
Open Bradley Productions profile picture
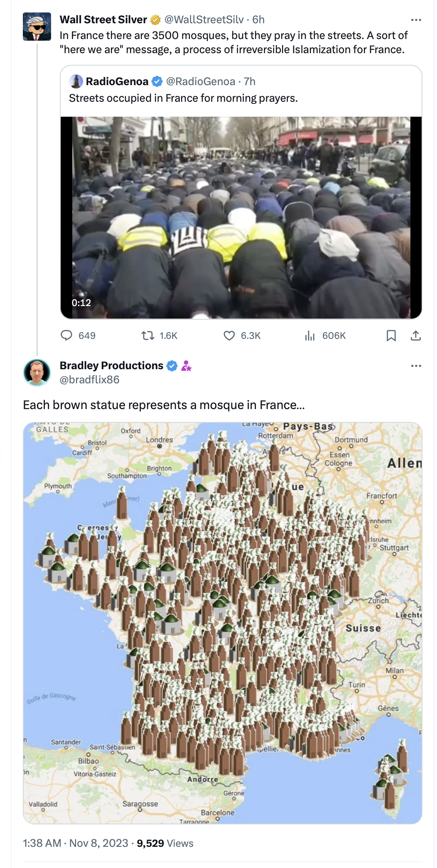coord(37,373)
